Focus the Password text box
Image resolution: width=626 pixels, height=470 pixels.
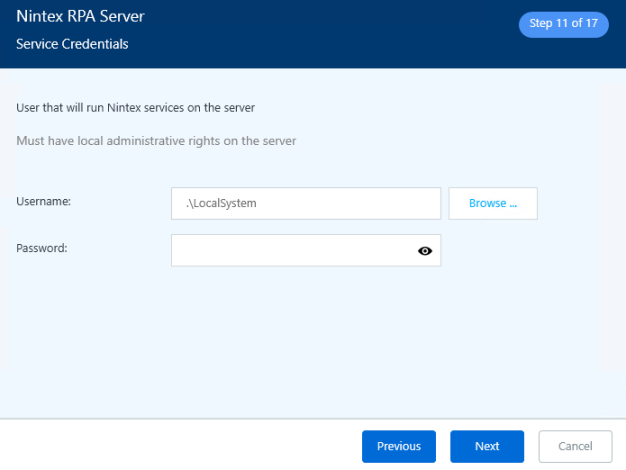(290, 251)
